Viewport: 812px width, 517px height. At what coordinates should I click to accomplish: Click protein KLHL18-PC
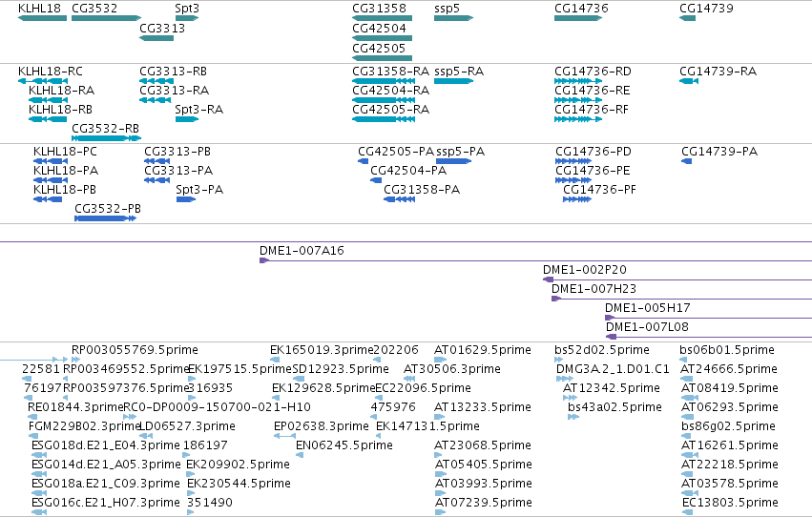click(x=51, y=161)
